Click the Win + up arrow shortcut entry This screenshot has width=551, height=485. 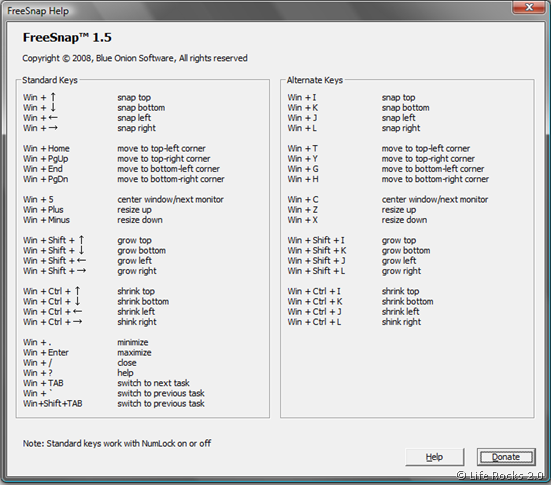pos(39,97)
